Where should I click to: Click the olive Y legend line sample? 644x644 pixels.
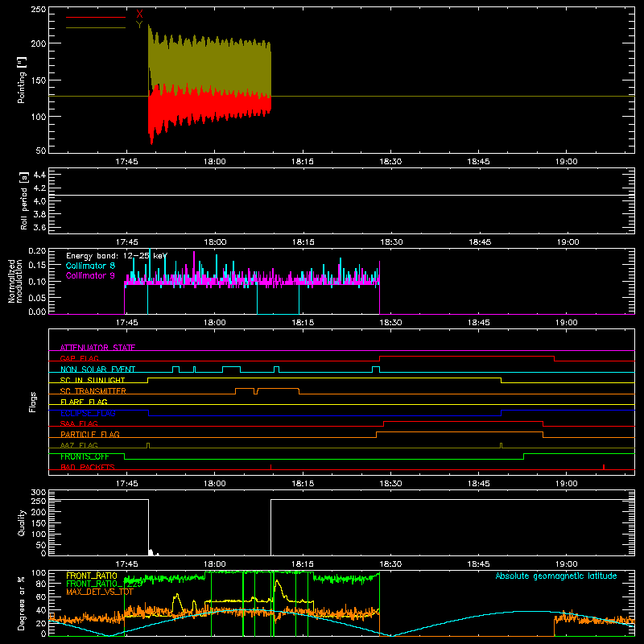click(x=96, y=28)
